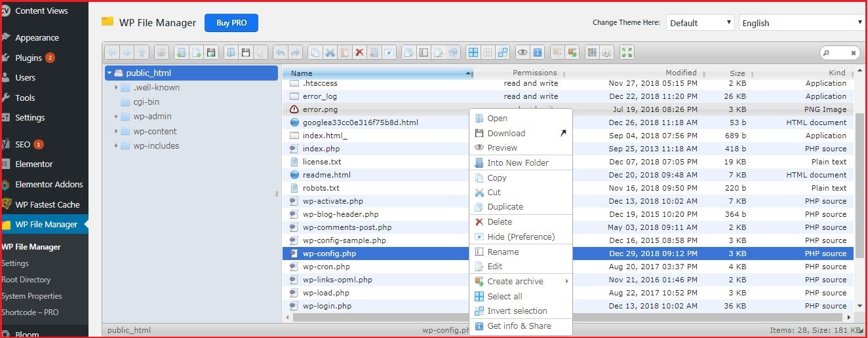Viewport: 868px width, 338px height.
Task: Click the New file toolbar icon
Action: (197, 52)
